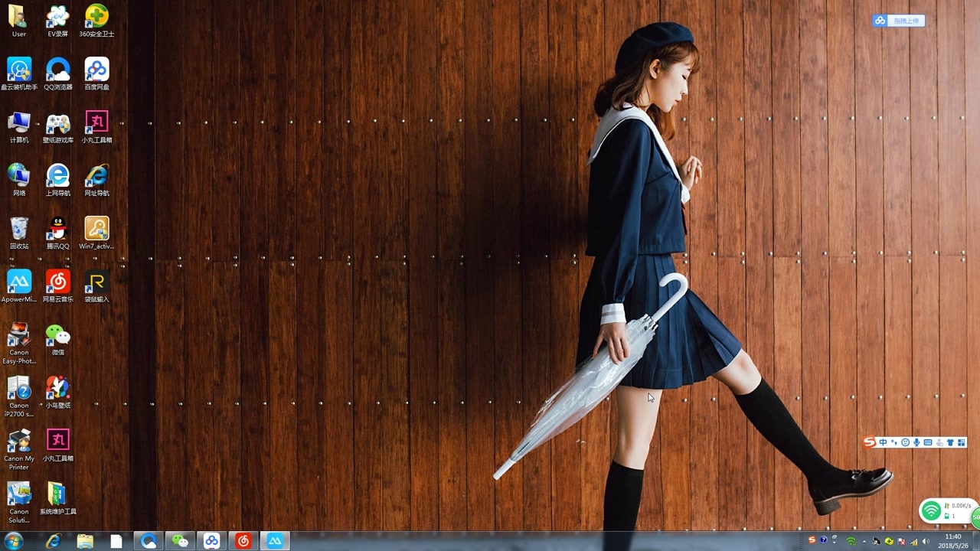Open 360安全卫士 desktop shortcut
980x551 pixels.
click(x=96, y=21)
